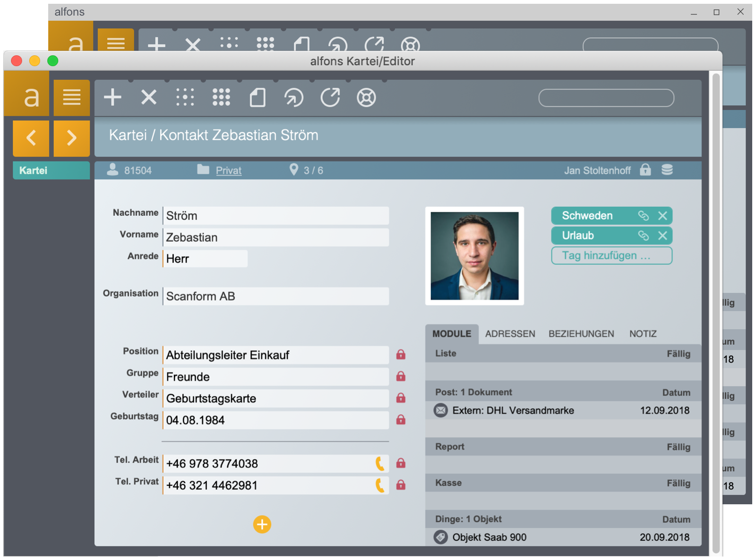Go to previous record with left arrow

(x=31, y=138)
